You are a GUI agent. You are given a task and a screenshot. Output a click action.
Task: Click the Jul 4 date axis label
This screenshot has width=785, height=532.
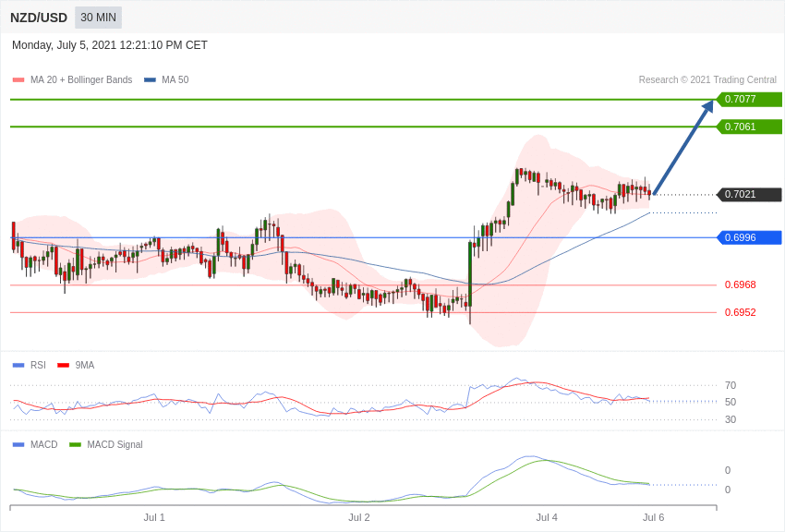pos(547,517)
